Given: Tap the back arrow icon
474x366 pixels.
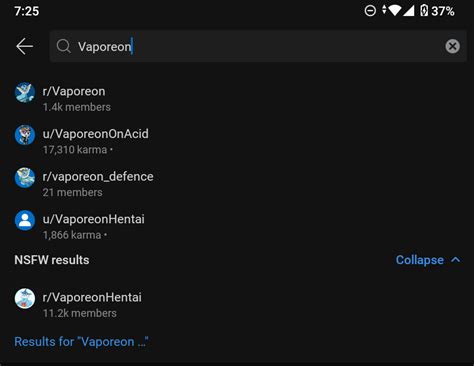Looking at the screenshot, I should coord(24,46).
